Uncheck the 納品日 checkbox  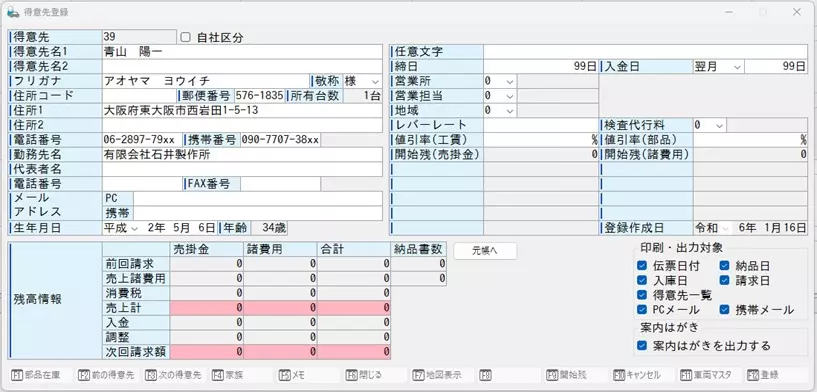click(x=724, y=266)
